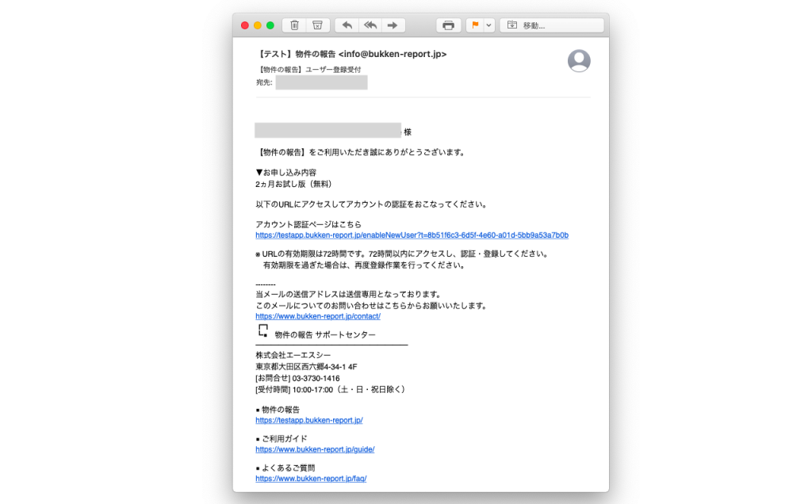Click the アカウント認証ページはこちら text

pos(308,224)
